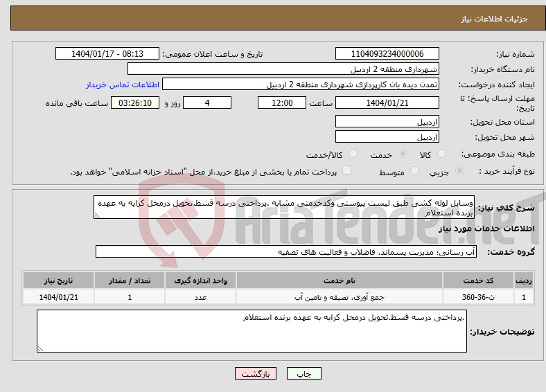Click the table date cell 1404/01/21
The height and width of the screenshot is (392, 546).
coord(58,297)
